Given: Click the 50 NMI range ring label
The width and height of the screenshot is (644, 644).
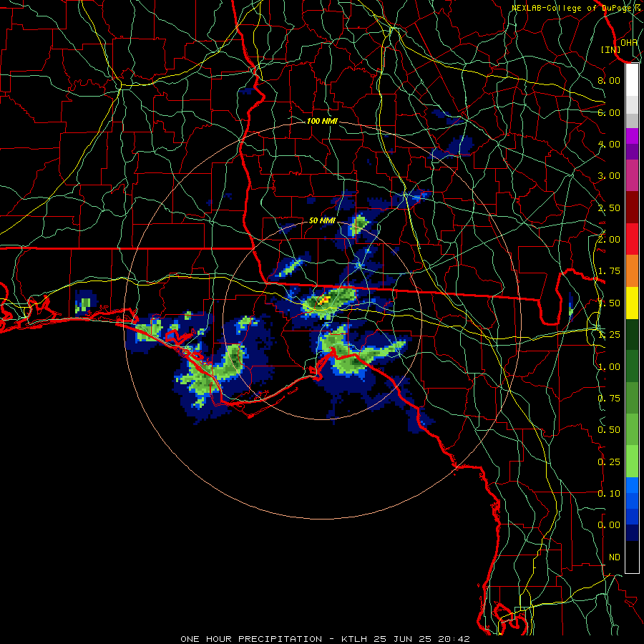Looking at the screenshot, I should pos(322,220).
